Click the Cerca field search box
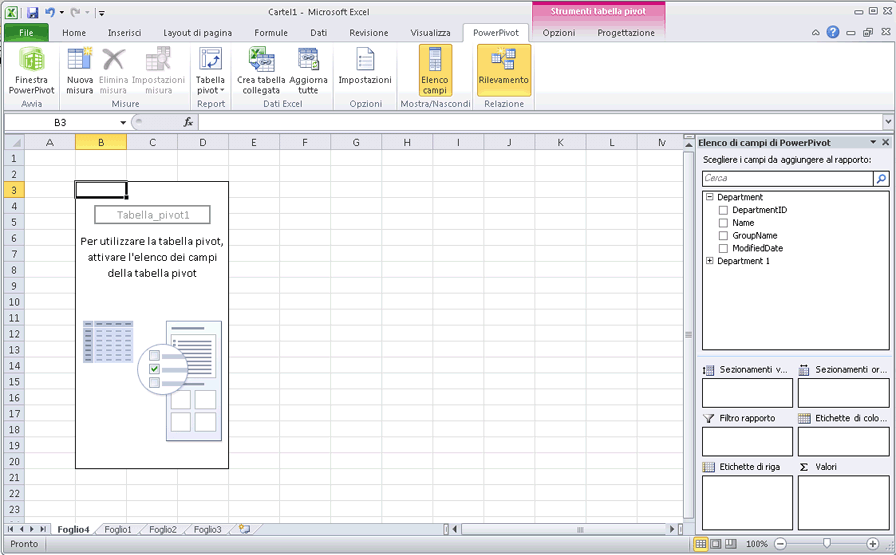The height and width of the screenshot is (555, 896). tap(788, 178)
